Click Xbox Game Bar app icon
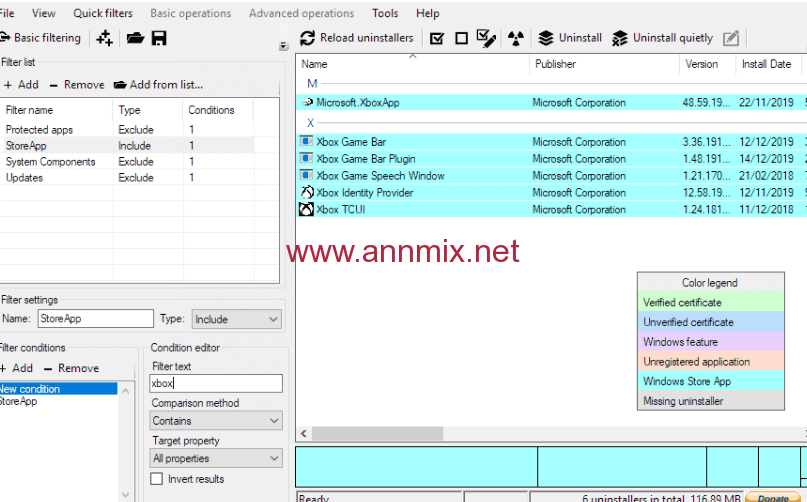The width and height of the screenshot is (807, 502). 306,141
